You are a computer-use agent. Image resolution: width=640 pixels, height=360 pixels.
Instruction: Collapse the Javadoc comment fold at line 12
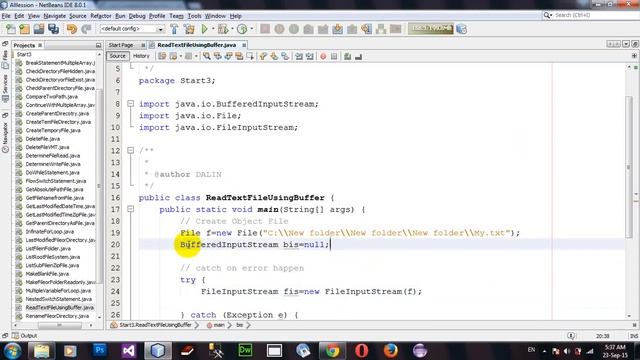[131, 151]
